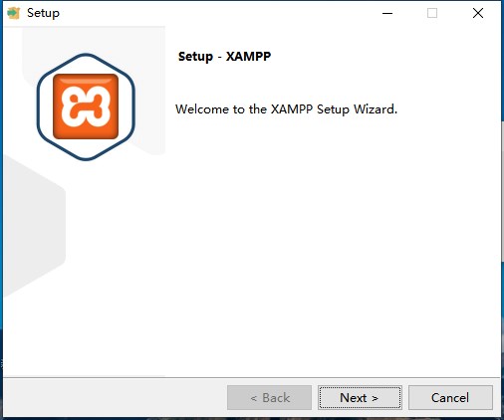This screenshot has width=504, height=420.
Task: Select the "Setup - XAMPP" heading
Action: [x=224, y=57]
